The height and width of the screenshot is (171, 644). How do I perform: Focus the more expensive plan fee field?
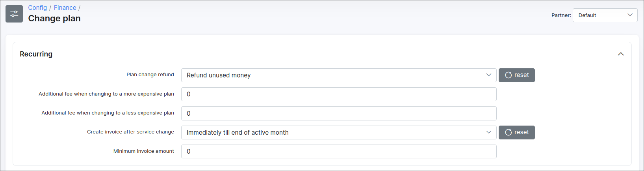click(x=339, y=94)
